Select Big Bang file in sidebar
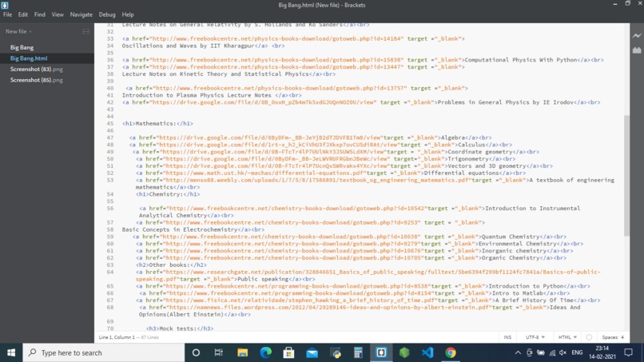Screen dimensions: 644x362 click(22, 48)
